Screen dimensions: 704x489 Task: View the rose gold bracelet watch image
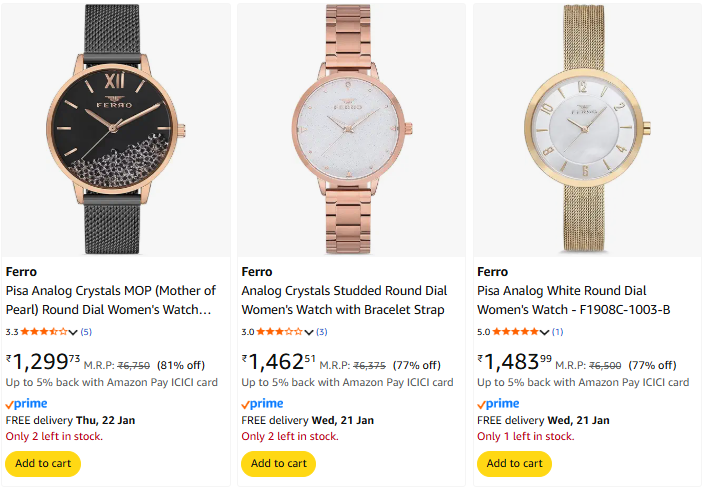[x=352, y=130]
